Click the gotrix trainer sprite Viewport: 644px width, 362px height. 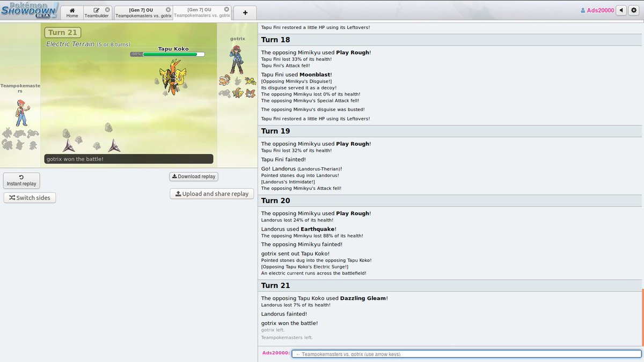pyautogui.click(x=236, y=59)
